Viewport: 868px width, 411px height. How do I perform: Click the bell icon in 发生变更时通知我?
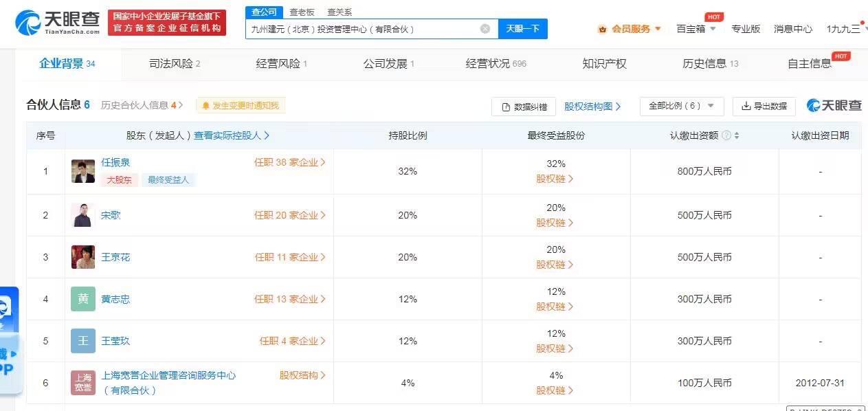[205, 106]
